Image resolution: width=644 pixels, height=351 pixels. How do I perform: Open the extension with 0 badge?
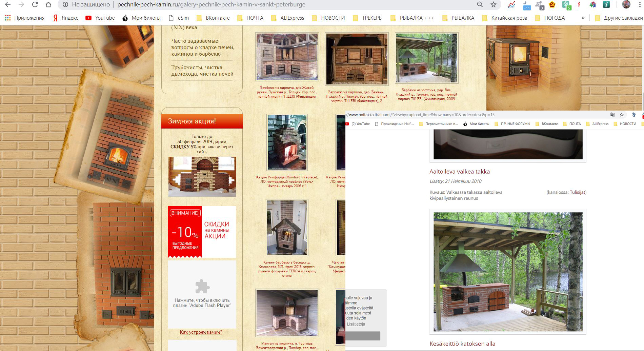click(539, 5)
